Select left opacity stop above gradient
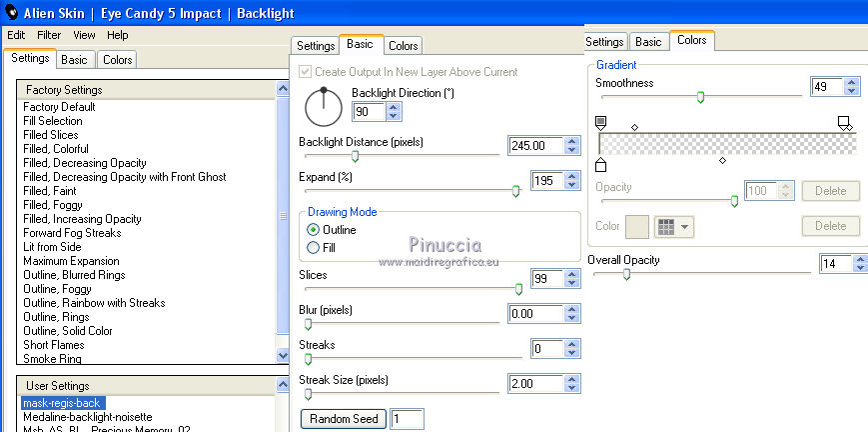 [600, 123]
